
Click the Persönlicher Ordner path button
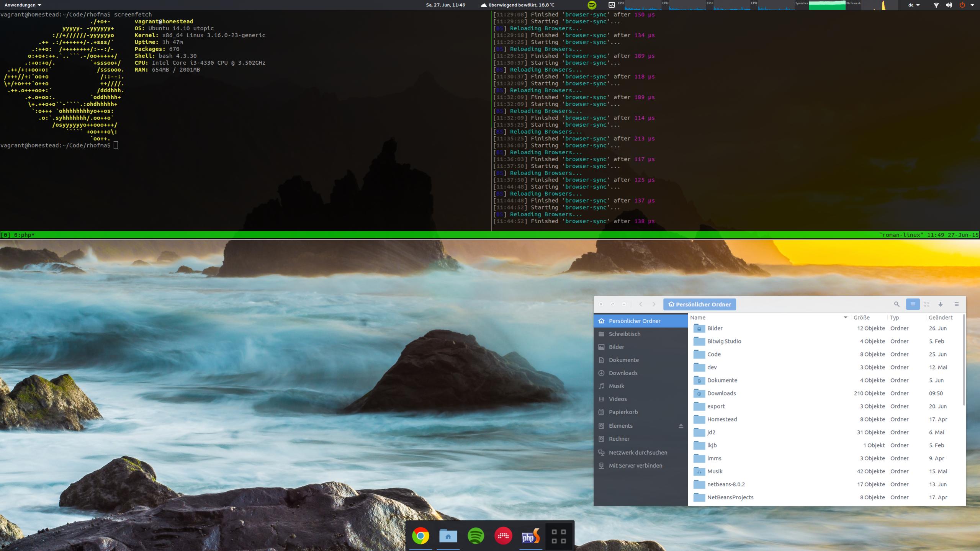tap(699, 304)
